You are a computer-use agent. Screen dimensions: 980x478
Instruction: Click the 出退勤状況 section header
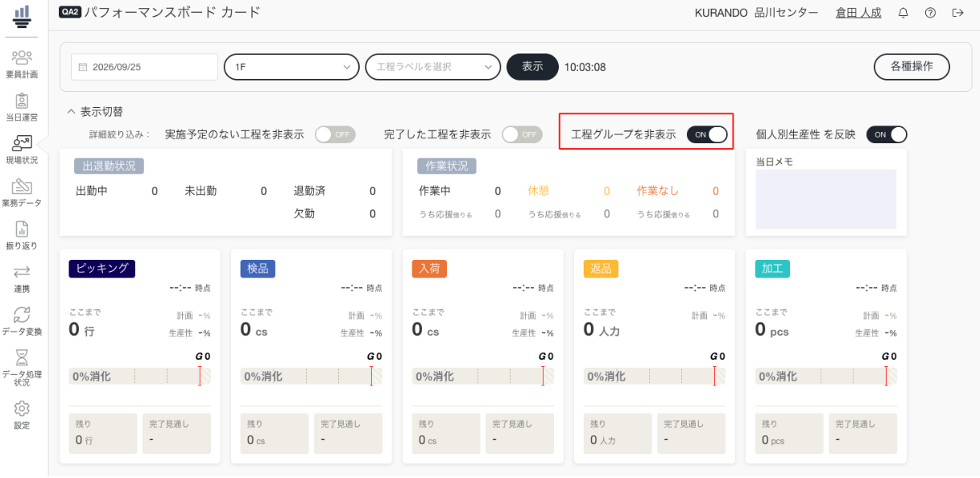(x=110, y=166)
